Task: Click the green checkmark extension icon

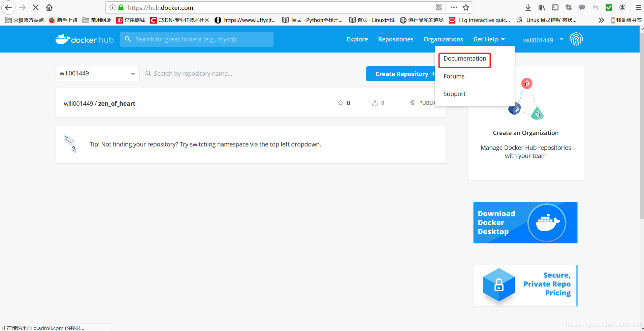Action: pos(609,7)
